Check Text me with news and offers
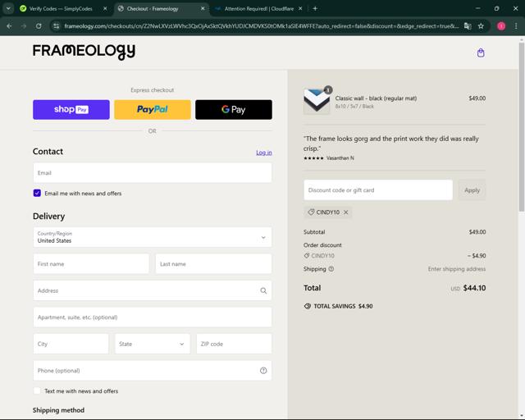Viewport: 525px width, 420px height. tap(37, 390)
